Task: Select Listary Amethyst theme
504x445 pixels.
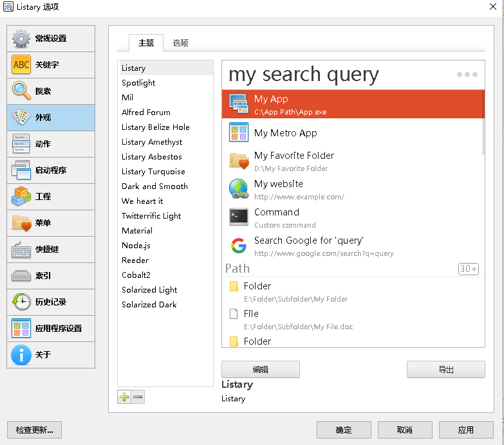Action: [x=165, y=142]
